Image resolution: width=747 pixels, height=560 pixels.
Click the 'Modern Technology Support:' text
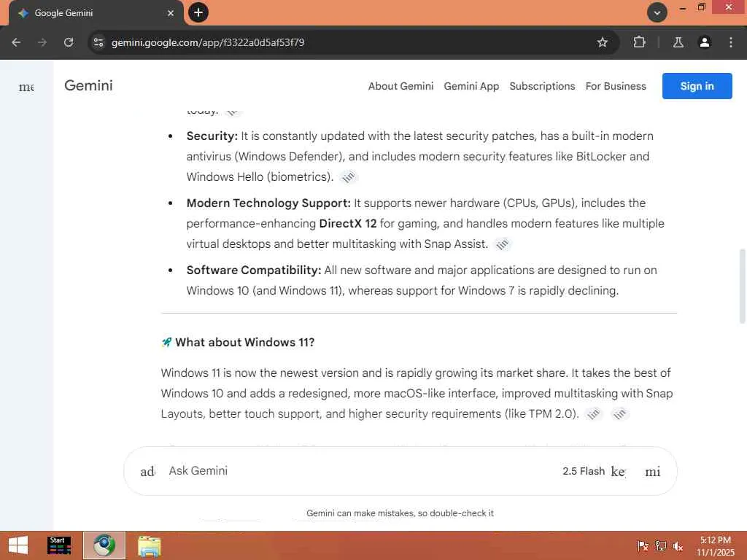click(x=268, y=203)
